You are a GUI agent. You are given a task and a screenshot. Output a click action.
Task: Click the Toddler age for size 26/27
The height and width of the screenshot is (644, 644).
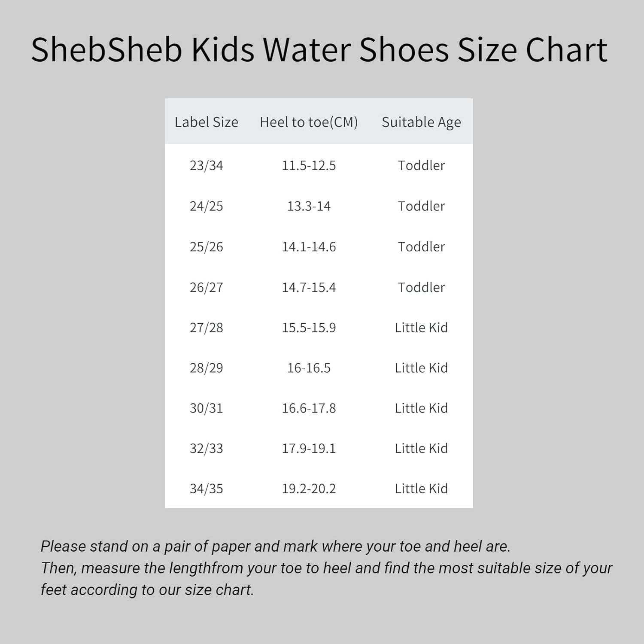(x=421, y=287)
